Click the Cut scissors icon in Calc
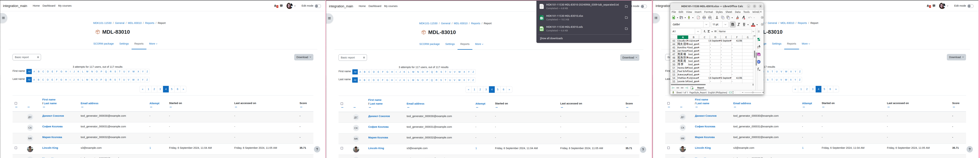 click(717, 17)
